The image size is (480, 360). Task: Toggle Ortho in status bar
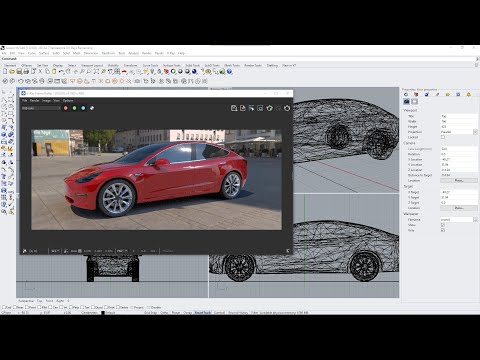coord(164,313)
